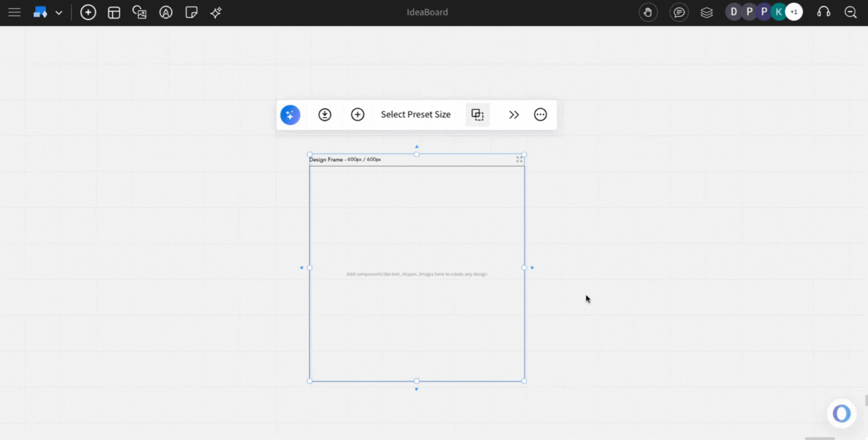The width and height of the screenshot is (868, 440).
Task: Open the templates layout icon
Action: tap(114, 12)
